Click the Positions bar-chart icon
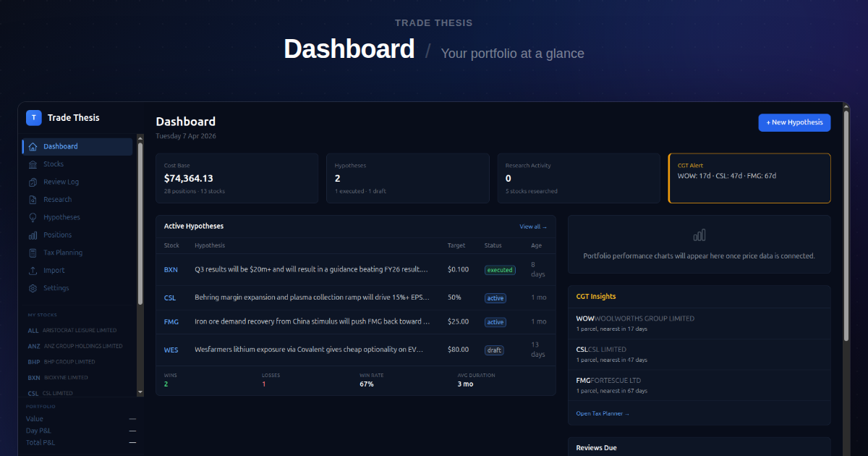868x456 pixels. point(33,235)
